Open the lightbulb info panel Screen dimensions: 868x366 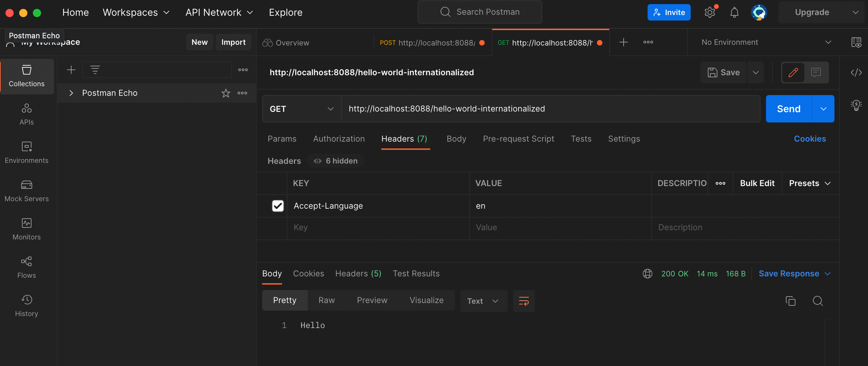tap(856, 105)
